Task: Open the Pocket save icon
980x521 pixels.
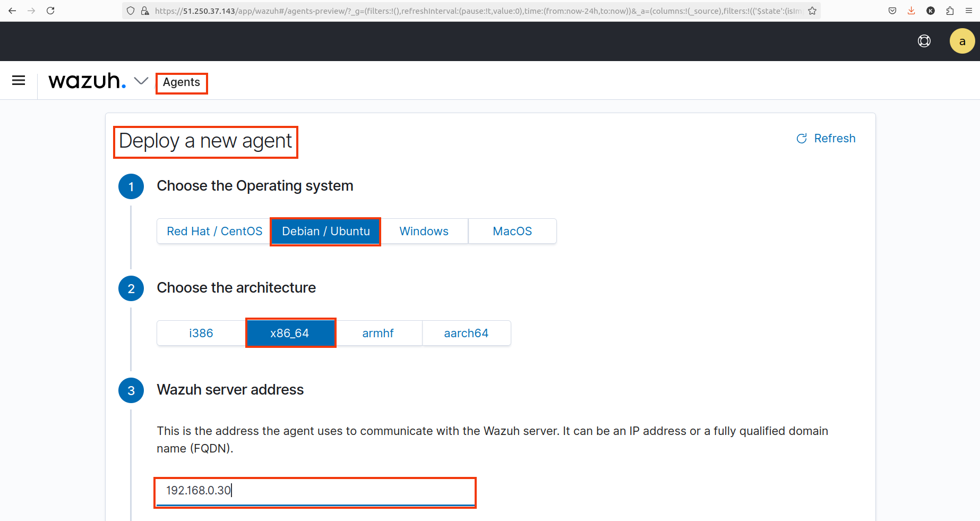Action: 892,11
